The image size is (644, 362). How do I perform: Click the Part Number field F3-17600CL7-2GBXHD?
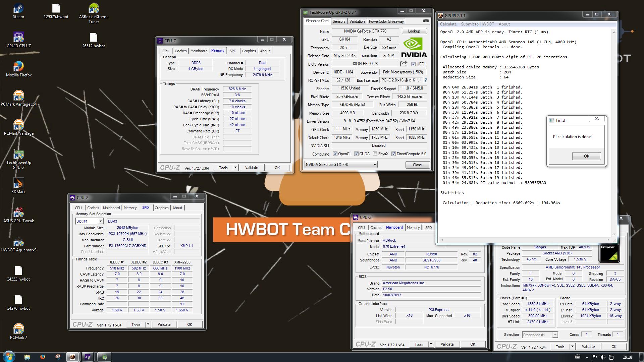pyautogui.click(x=127, y=246)
